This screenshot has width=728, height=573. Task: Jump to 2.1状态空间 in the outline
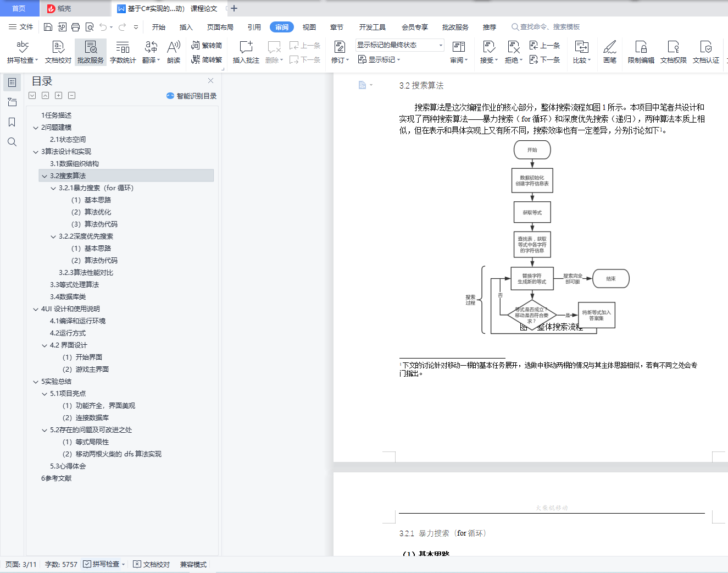click(x=68, y=140)
